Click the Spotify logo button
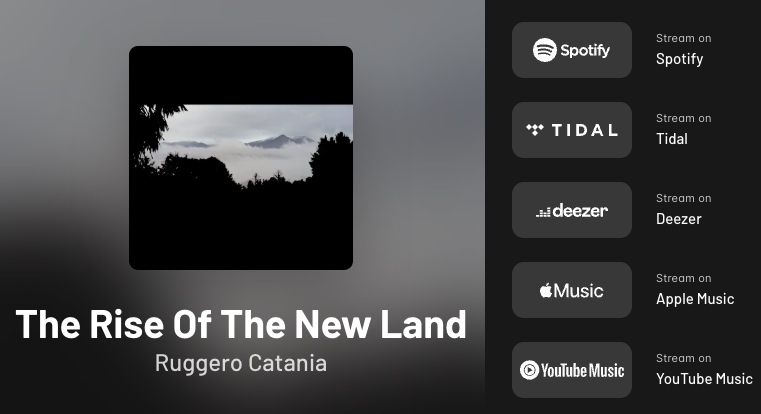The image size is (761, 414). click(572, 50)
